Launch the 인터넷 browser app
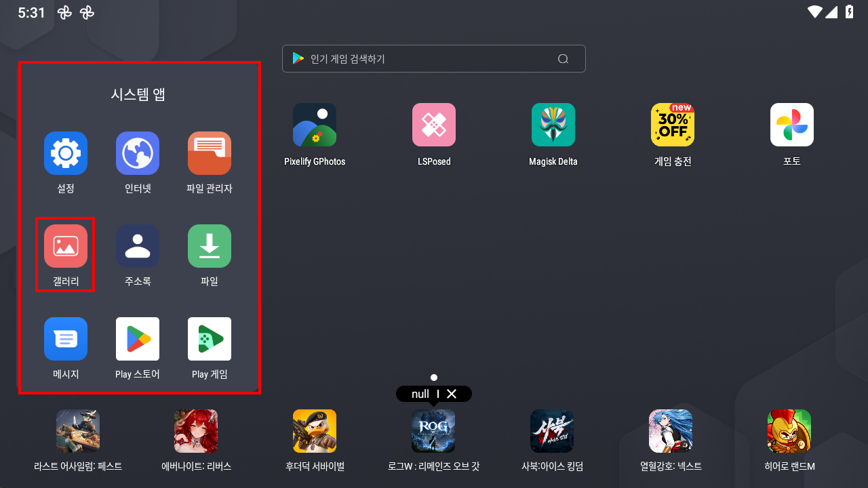The image size is (868, 488). 138,153
